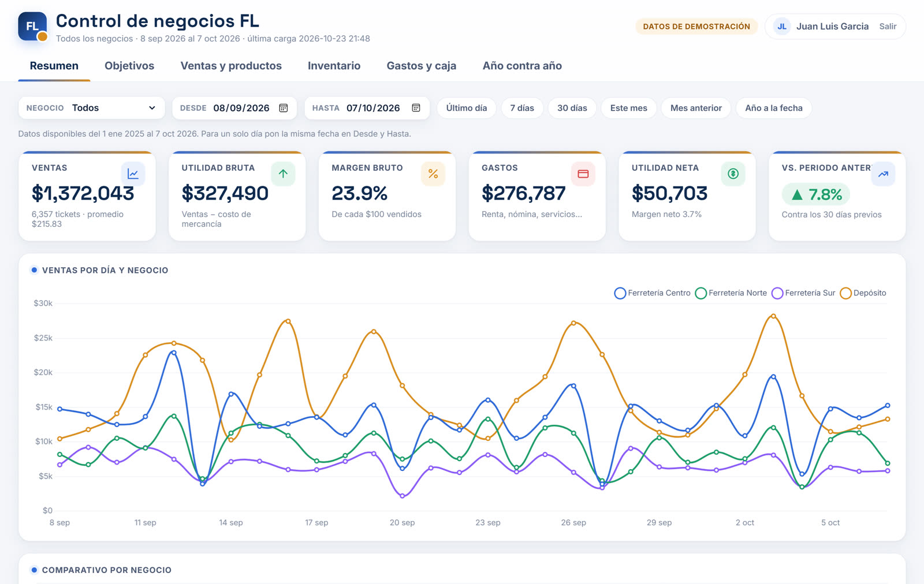
Task: Open the Hasta date picker calendar icon
Action: (416, 108)
